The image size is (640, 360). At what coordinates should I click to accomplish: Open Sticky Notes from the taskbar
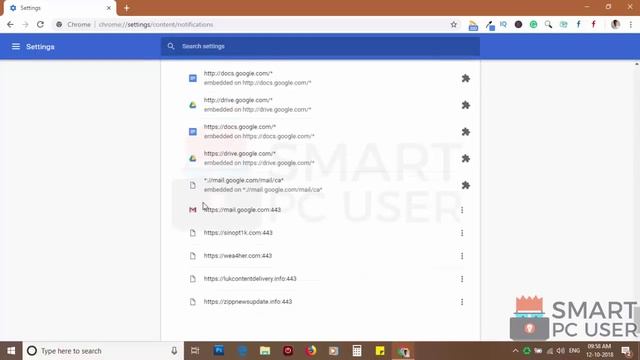[x=380, y=351]
